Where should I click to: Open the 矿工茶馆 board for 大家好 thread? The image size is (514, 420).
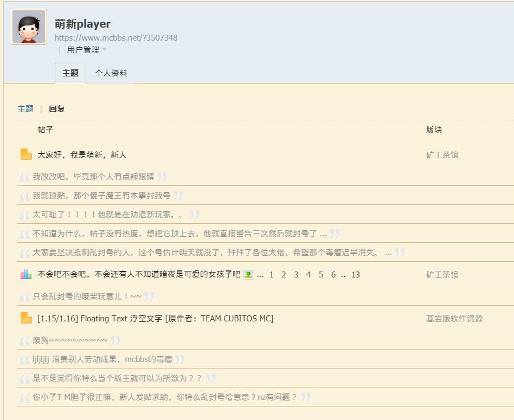[x=442, y=155]
